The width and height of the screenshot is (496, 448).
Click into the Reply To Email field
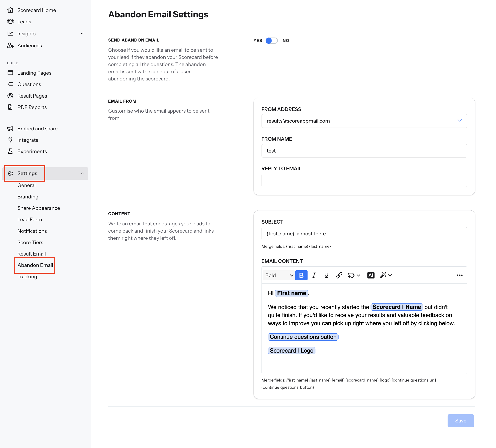click(x=364, y=180)
